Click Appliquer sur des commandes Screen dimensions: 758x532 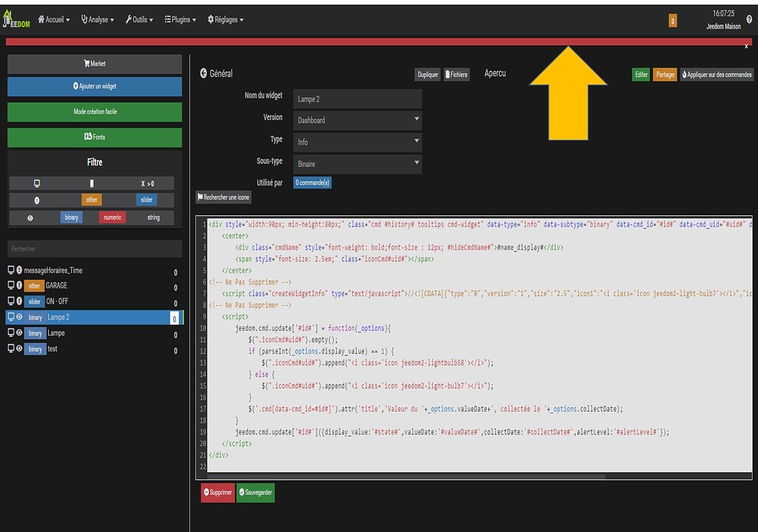[717, 75]
